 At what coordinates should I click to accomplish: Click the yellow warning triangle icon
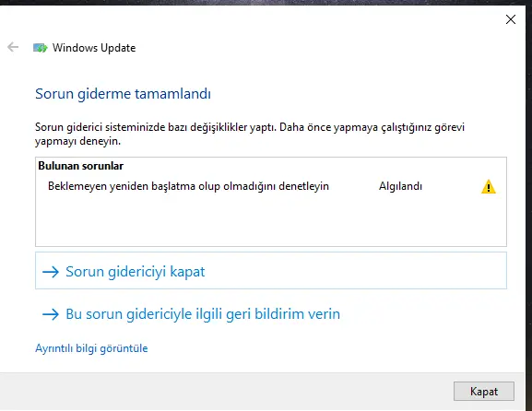pos(489,187)
